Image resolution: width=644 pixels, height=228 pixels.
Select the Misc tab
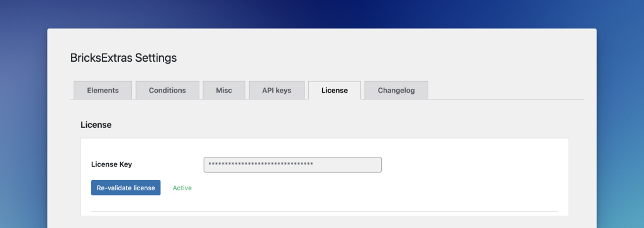click(224, 90)
